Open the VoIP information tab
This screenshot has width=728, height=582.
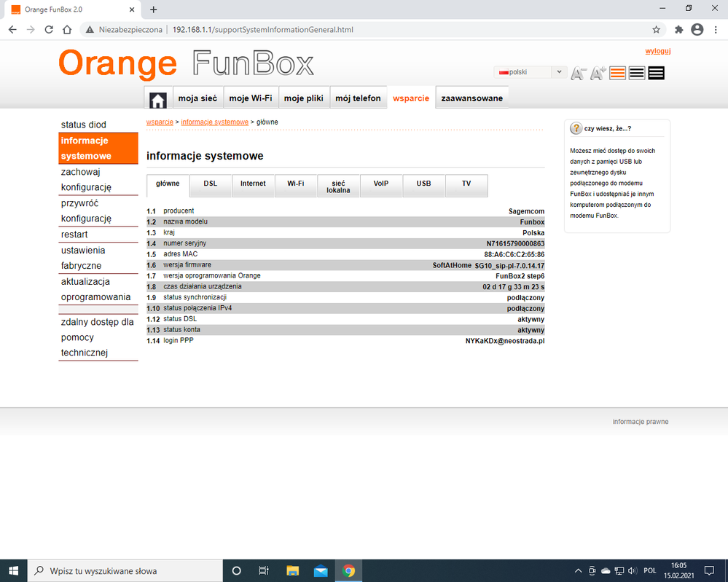click(x=381, y=184)
